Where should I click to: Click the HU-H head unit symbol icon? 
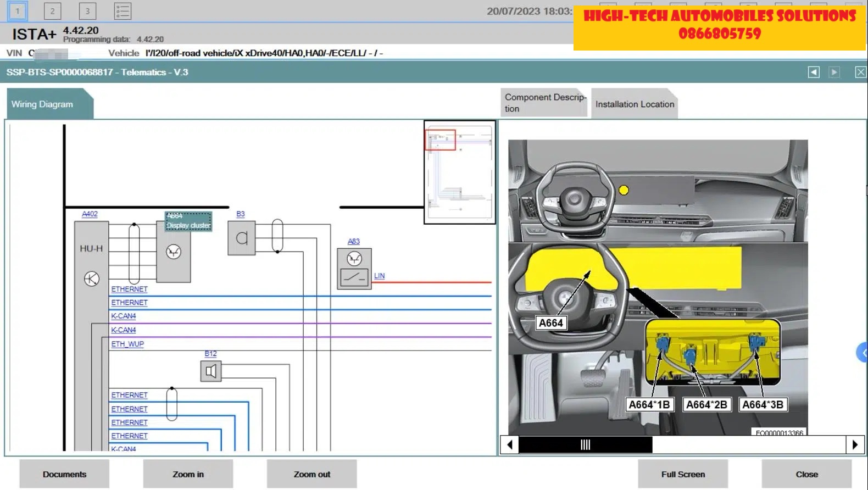(91, 279)
